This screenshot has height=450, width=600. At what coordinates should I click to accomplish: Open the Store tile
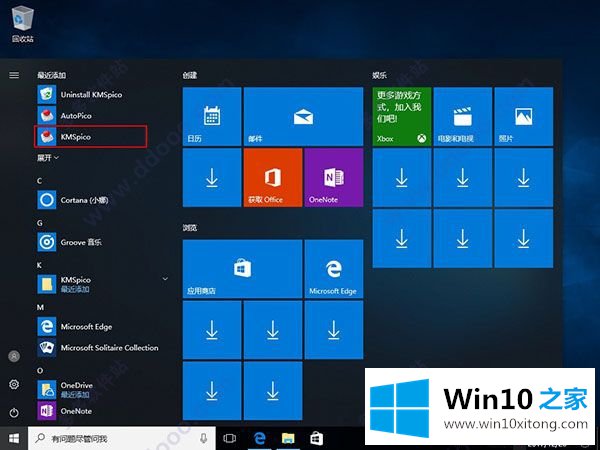243,269
